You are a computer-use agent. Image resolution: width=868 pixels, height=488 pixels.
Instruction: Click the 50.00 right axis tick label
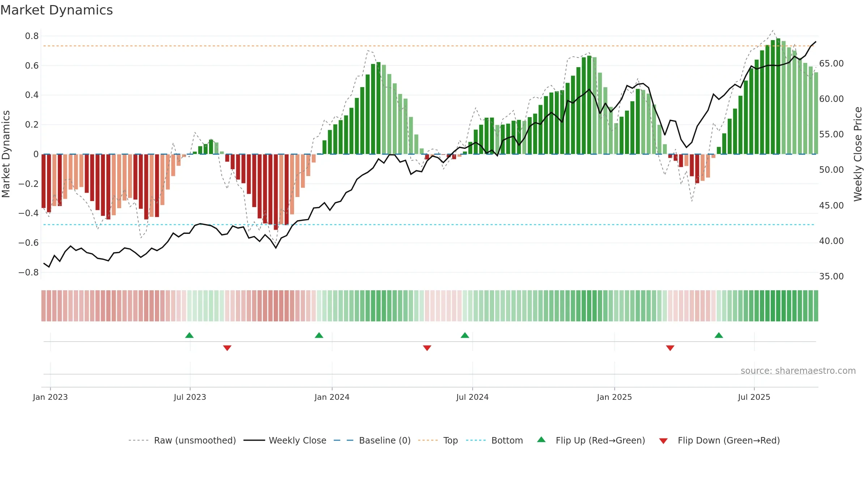(831, 170)
